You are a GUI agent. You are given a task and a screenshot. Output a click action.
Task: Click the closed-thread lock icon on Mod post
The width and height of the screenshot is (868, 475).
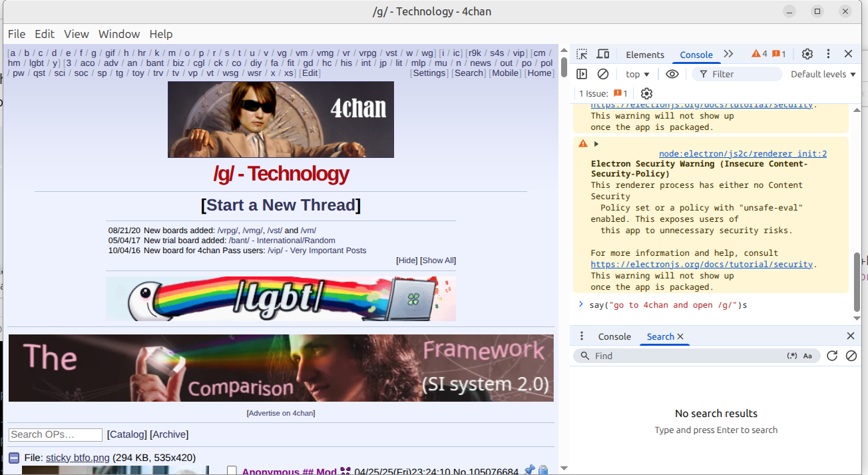(x=543, y=471)
